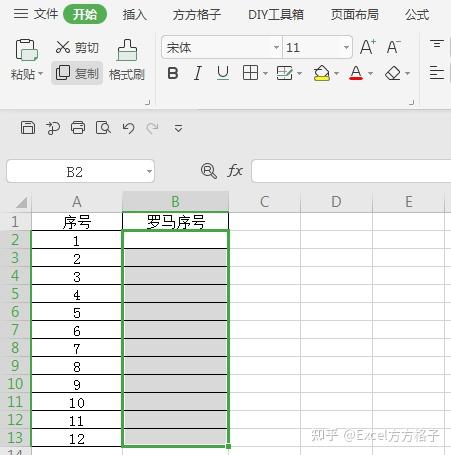Screen dimensions: 451x455
Task: Click the top-align icon in ribbon
Action: click(437, 44)
